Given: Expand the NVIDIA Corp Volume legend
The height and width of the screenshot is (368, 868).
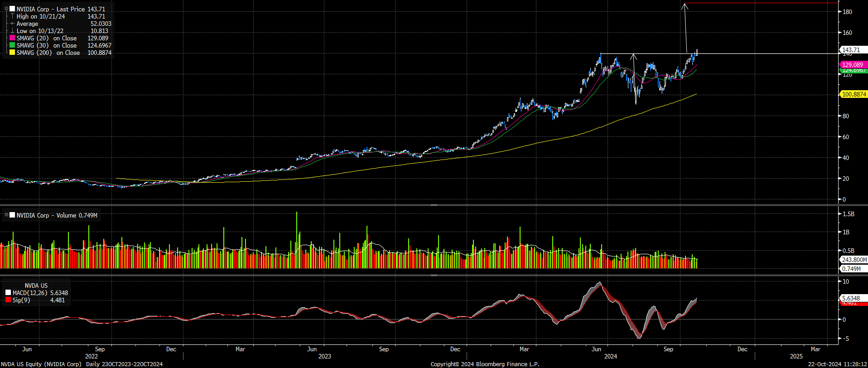Looking at the screenshot, I should [x=6, y=215].
